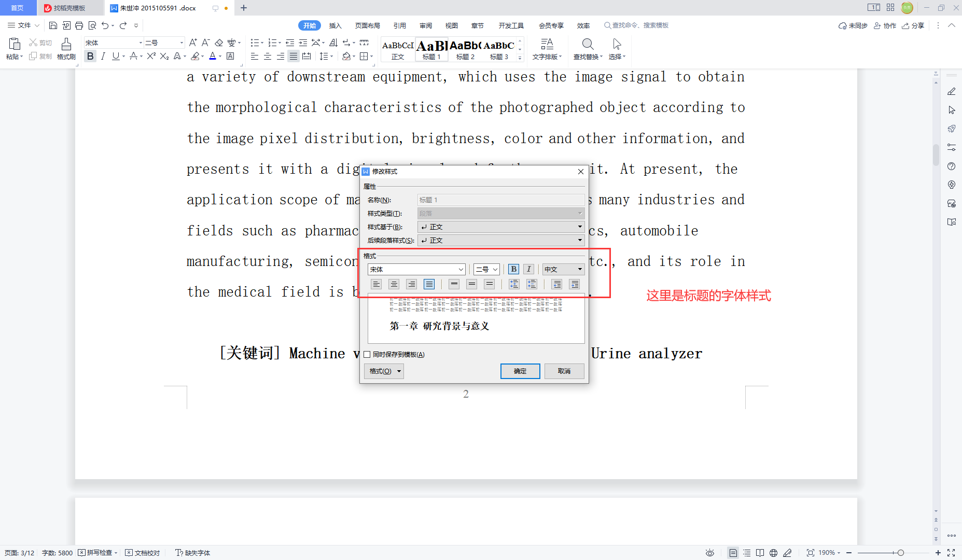Click fullscreen icon in the status bar
The width and height of the screenshot is (962, 560).
951,553
